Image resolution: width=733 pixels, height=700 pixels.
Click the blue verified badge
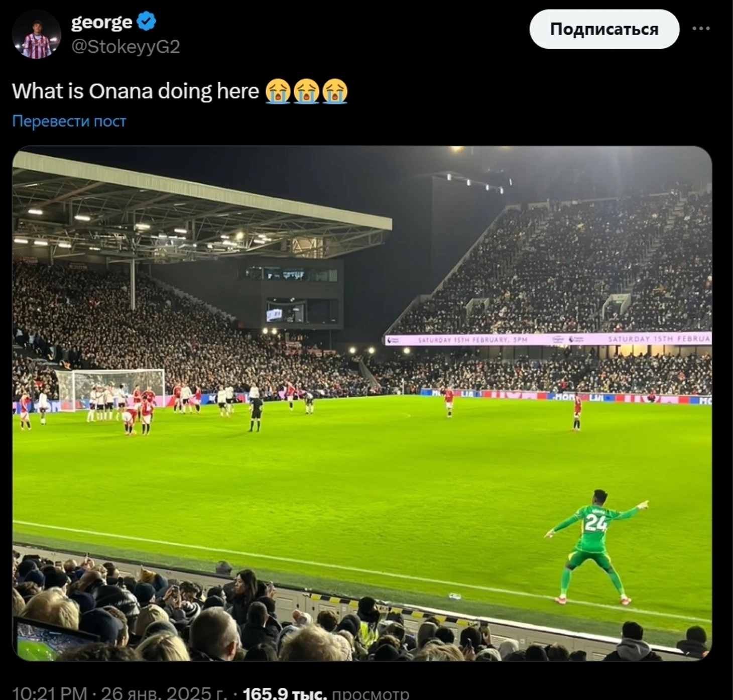click(147, 22)
